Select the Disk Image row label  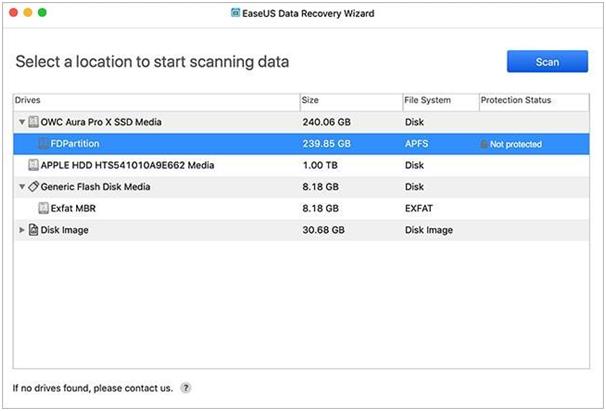pos(65,230)
